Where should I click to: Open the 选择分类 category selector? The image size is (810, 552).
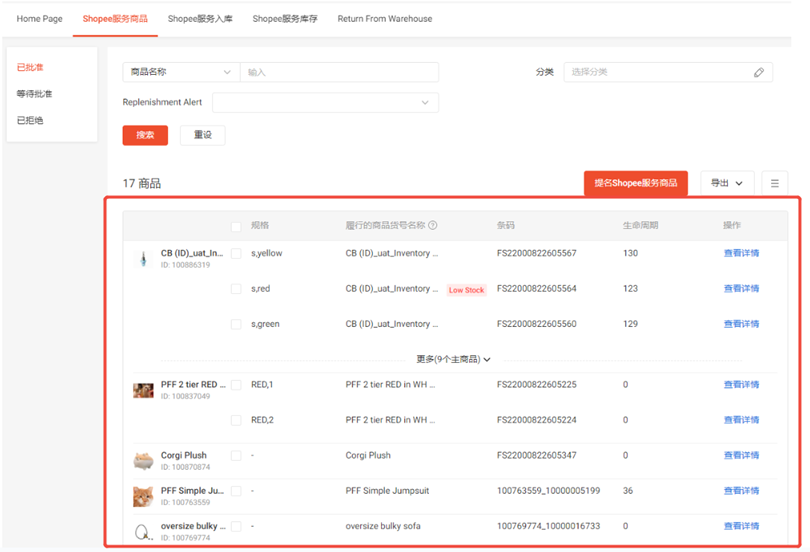(x=668, y=72)
